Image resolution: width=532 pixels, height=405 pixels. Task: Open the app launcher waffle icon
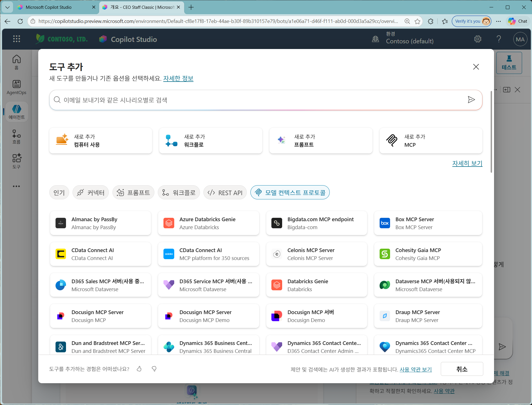click(x=16, y=39)
